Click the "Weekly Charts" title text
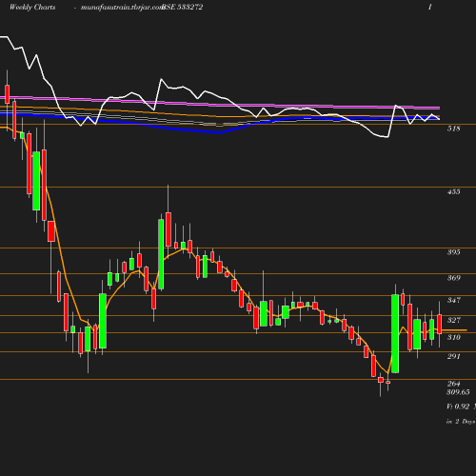This screenshot has width=476, height=476. 32,7
